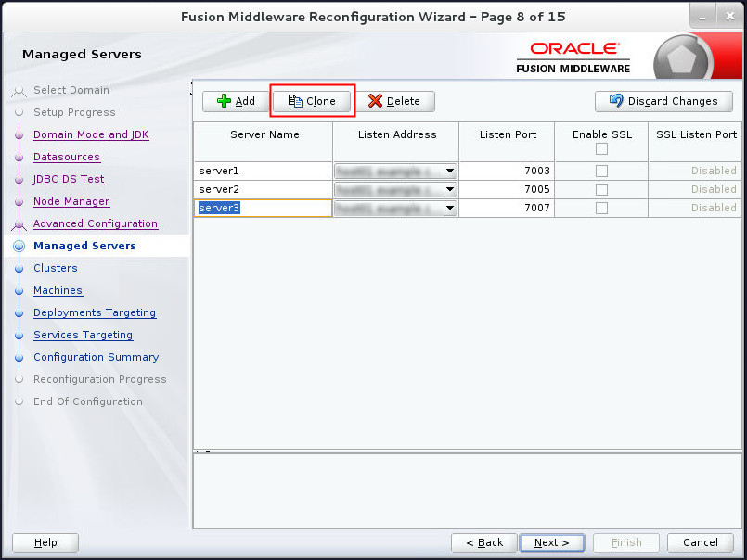Screen dimensions: 747x560
Task: Click the Listen Port column header
Action: 507,142
